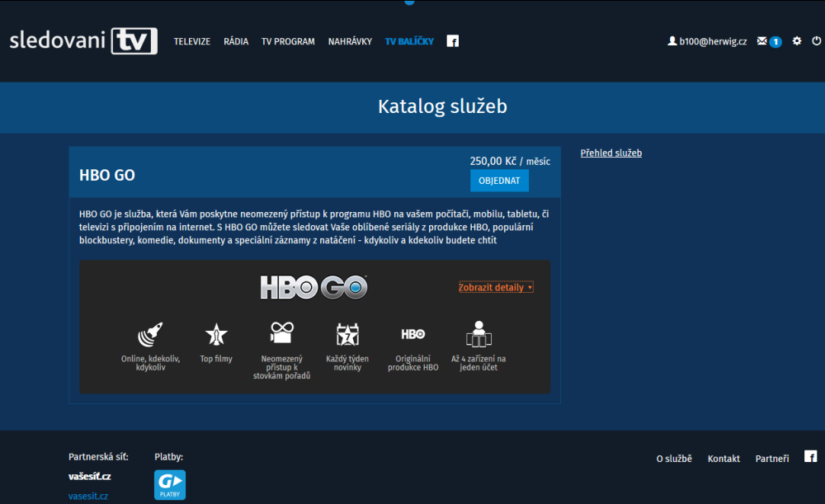
Task: Click the Top filmy label
Action: coord(216,359)
